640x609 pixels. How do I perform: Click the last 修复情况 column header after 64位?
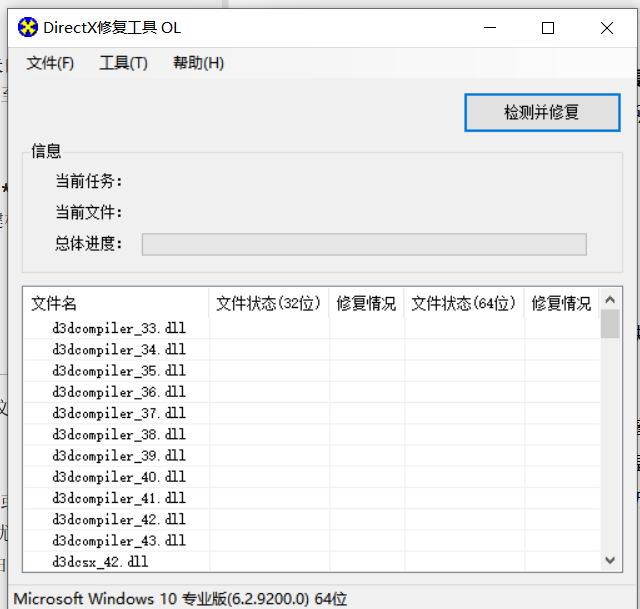pos(561,303)
